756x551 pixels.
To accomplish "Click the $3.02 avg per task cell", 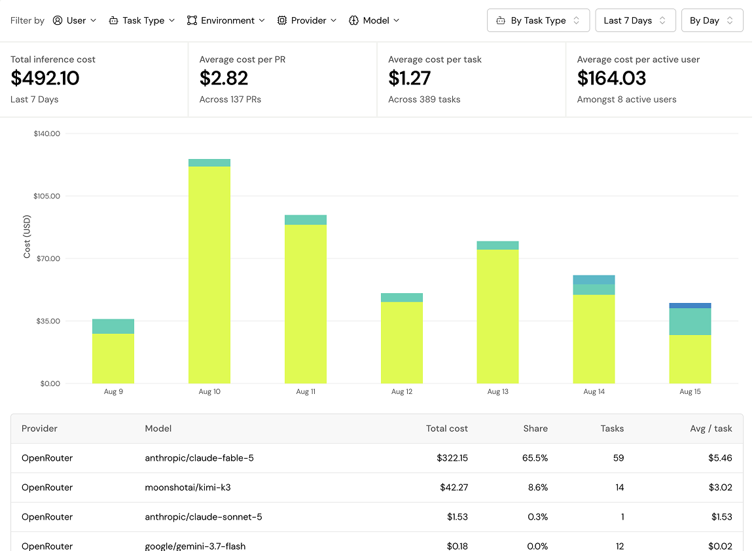I will pos(720,488).
